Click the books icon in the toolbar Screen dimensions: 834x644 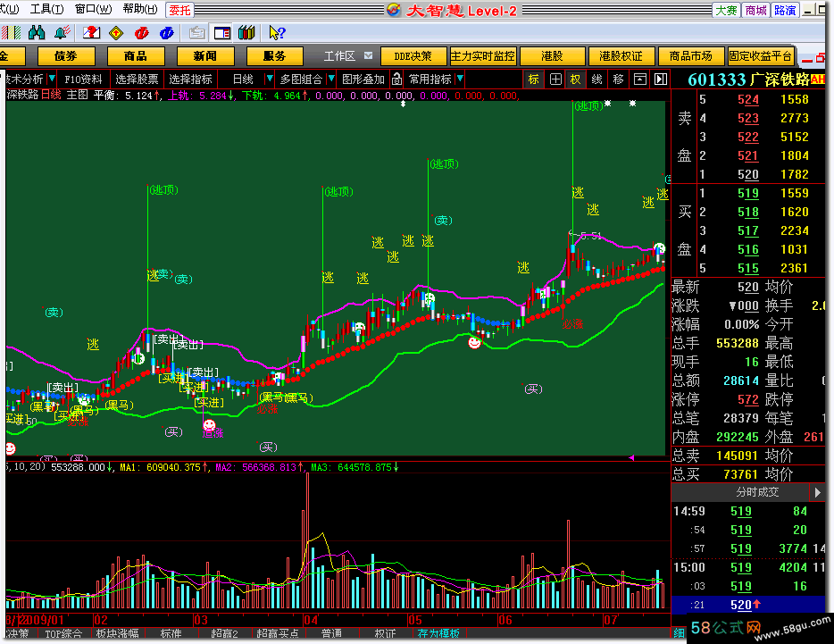(246, 33)
